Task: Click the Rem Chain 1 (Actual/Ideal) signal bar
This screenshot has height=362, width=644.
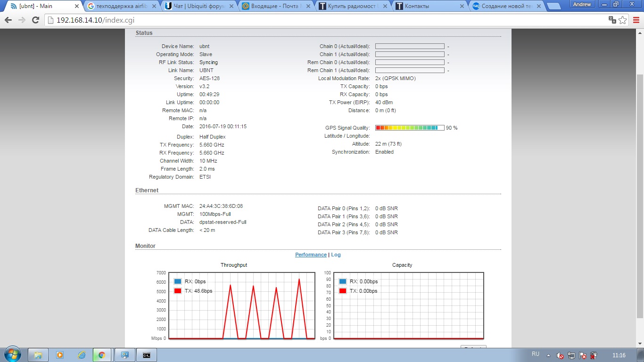Action: [x=410, y=70]
